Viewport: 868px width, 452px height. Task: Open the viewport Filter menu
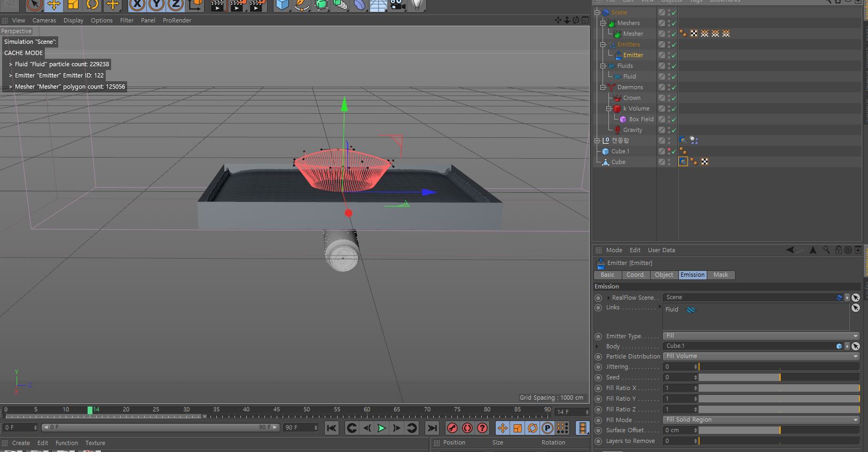127,20
